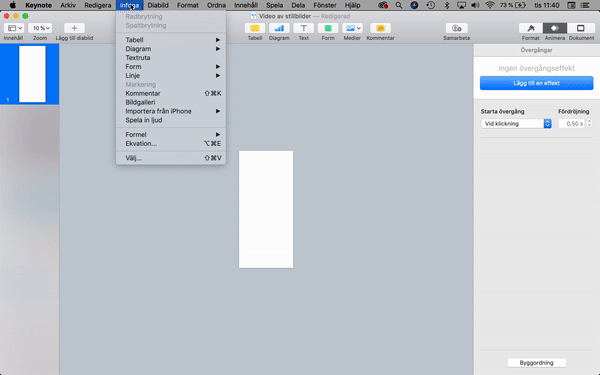Open the Innehåll view options button
The image size is (600, 375).
pos(14,28)
